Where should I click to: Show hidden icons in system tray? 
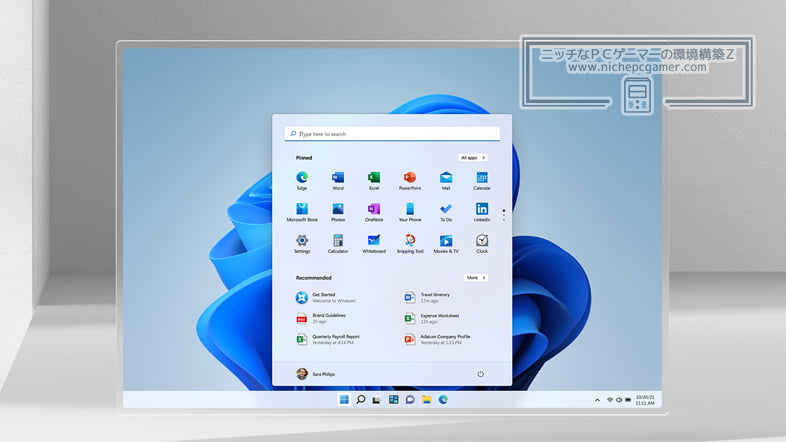point(597,400)
